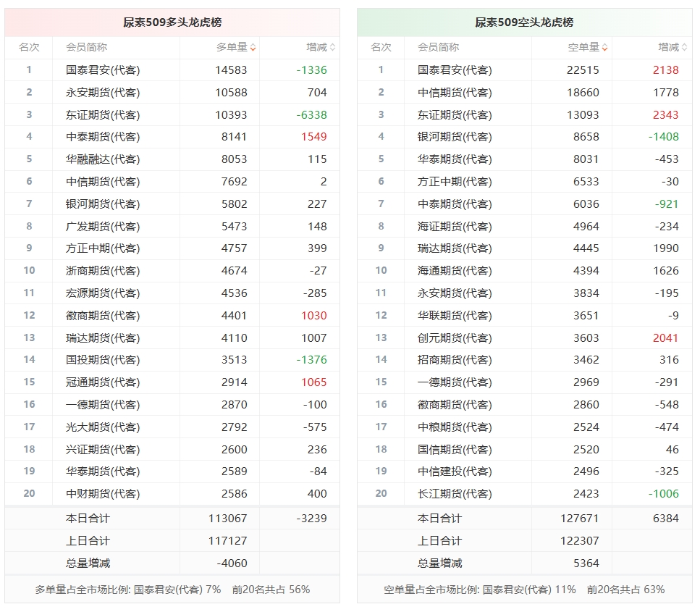The image size is (700, 612).
Task: Click change value -1006
Action: [x=663, y=494]
